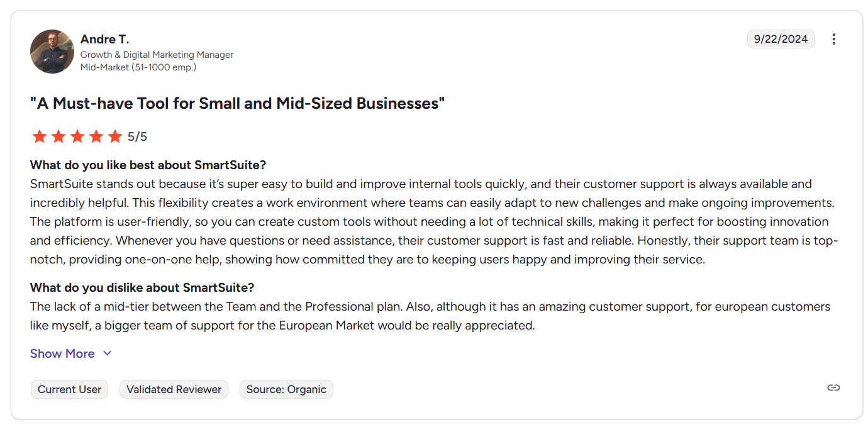The height and width of the screenshot is (432, 868).
Task: Expand the review with Show More
Action: [x=62, y=353]
